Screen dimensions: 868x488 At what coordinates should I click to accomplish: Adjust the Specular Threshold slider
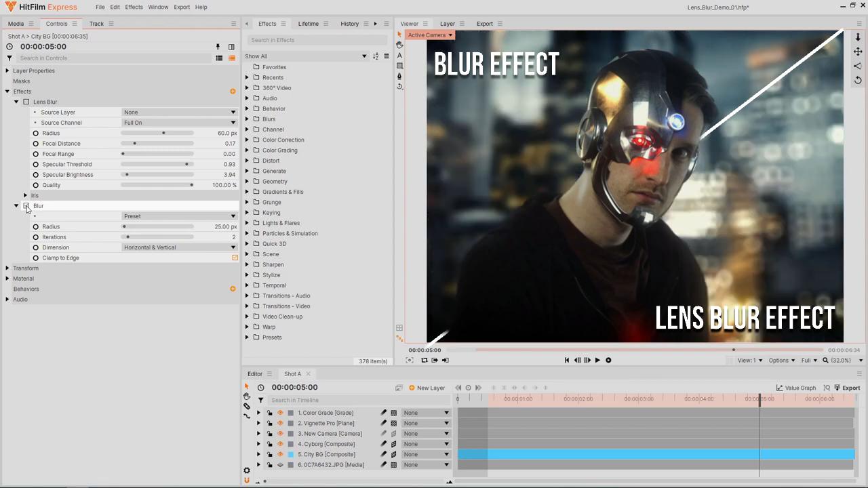(157, 165)
